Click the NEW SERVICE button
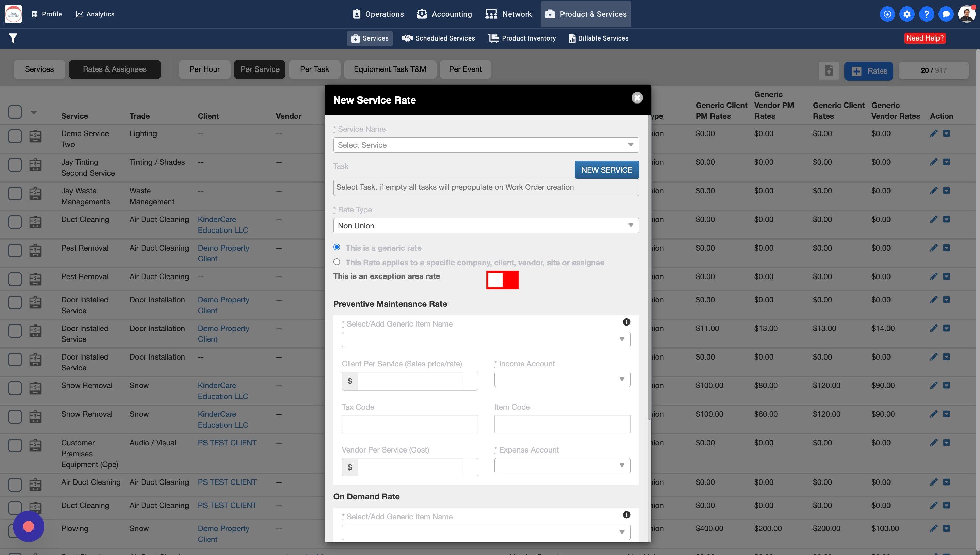 pos(606,170)
